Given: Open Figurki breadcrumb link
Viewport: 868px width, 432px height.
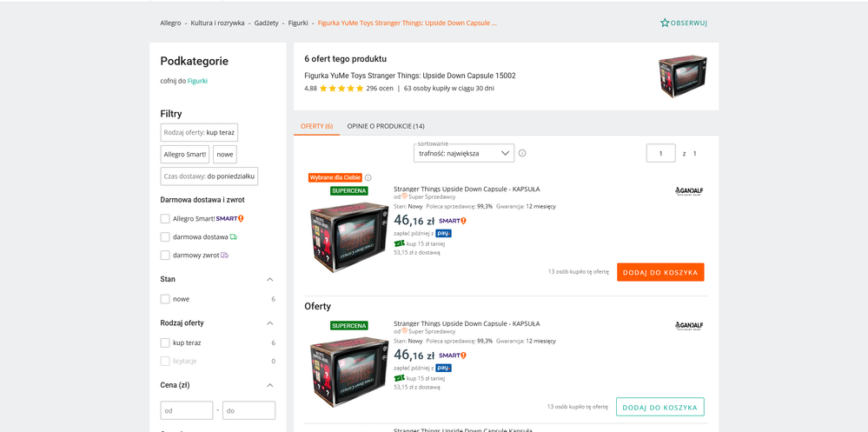Looking at the screenshot, I should [298, 23].
